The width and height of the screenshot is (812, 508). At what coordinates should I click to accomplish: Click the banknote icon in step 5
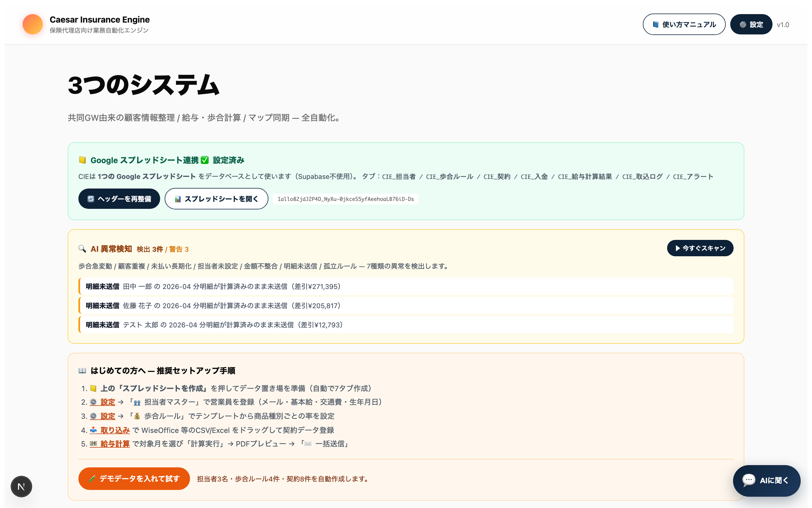point(93,444)
